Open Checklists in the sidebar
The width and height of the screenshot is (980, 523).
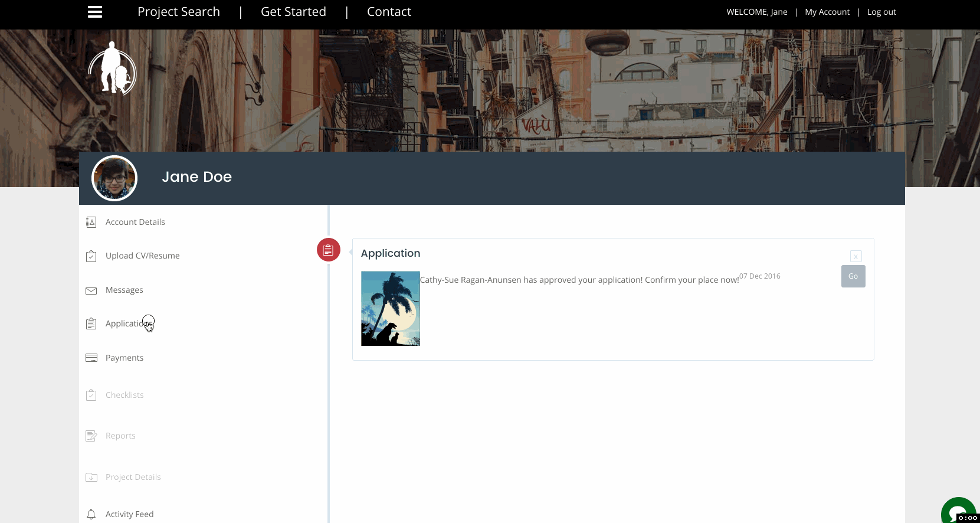[x=124, y=395]
